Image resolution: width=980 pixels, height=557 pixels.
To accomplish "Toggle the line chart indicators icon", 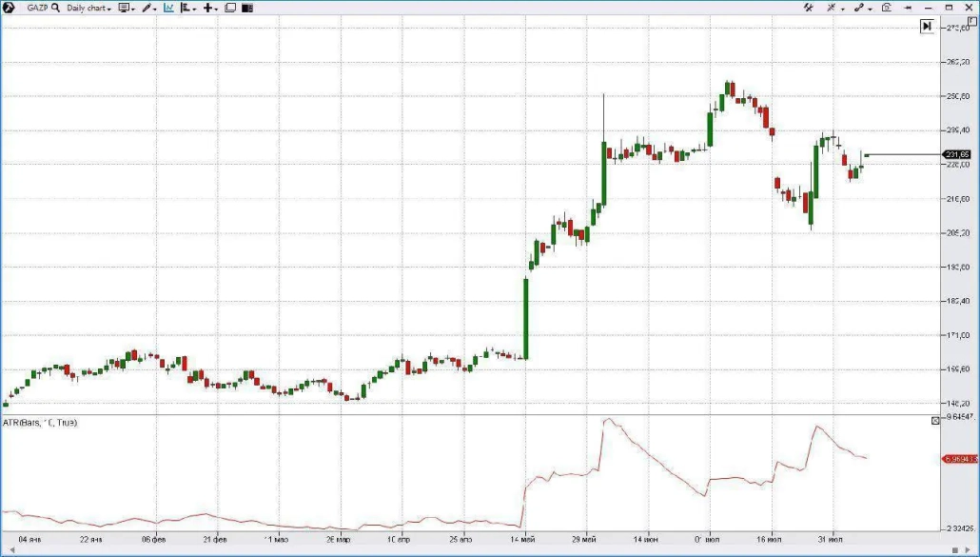I will tap(169, 8).
